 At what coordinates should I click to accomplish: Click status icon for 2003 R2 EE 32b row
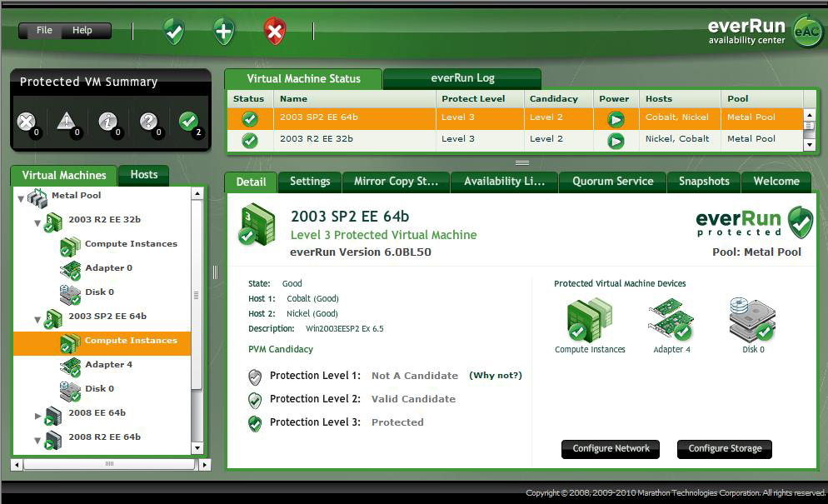pos(250,141)
